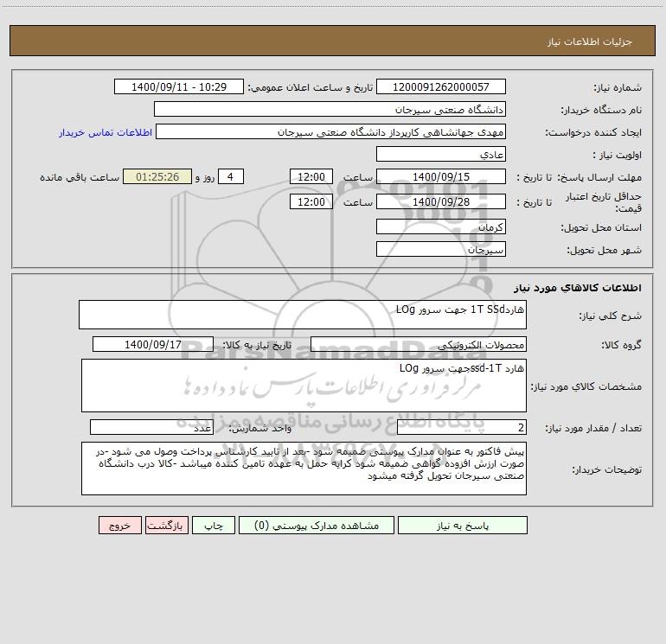Screen dimensions: 666x644
Task: Click the استان محل تحویل label
Action: (601, 227)
